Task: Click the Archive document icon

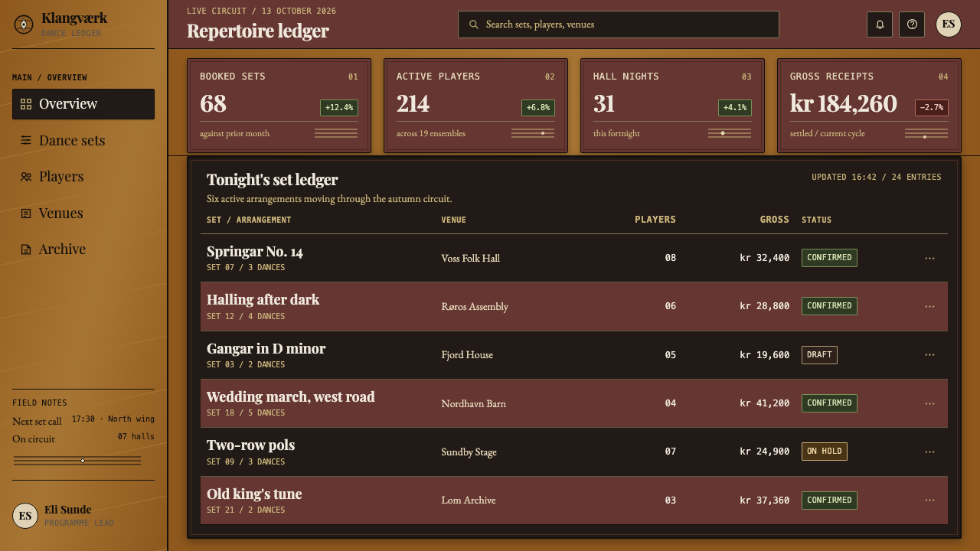Action: click(26, 249)
